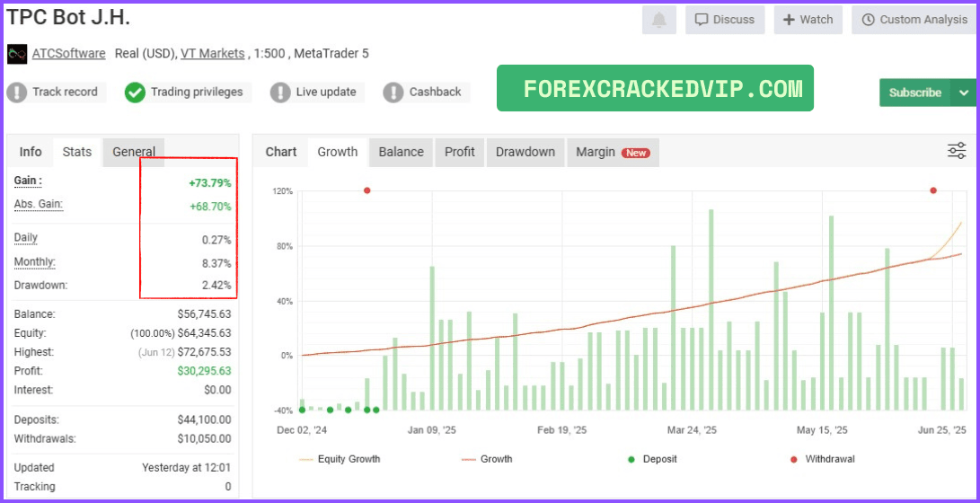
Task: Click the Cashback warning icon
Action: [x=393, y=93]
